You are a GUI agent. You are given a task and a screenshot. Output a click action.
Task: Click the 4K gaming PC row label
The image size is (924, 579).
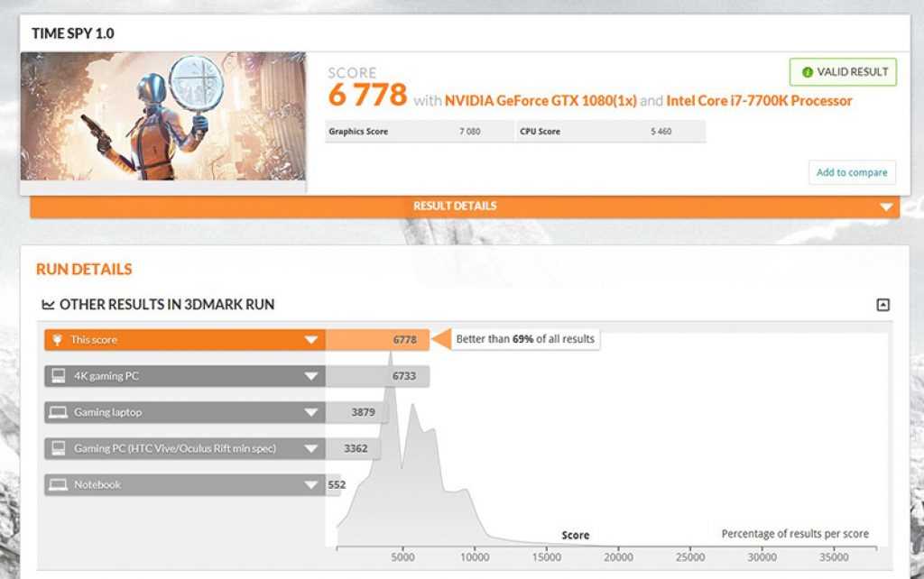pyautogui.click(x=106, y=376)
